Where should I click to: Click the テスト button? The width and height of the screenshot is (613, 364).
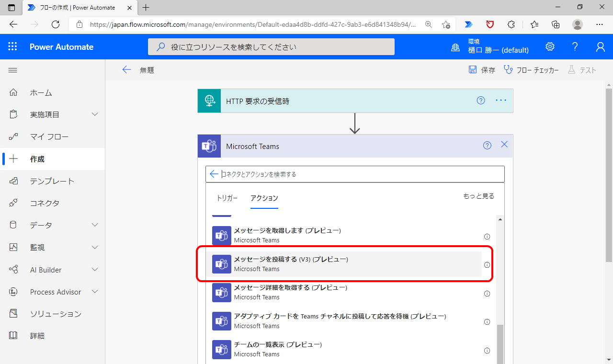pos(582,70)
